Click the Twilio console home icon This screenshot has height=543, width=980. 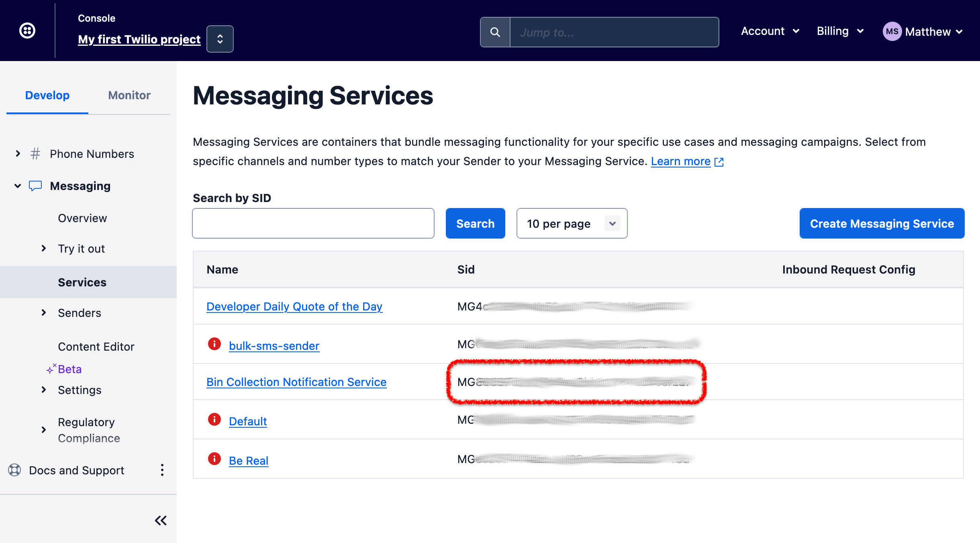27,31
